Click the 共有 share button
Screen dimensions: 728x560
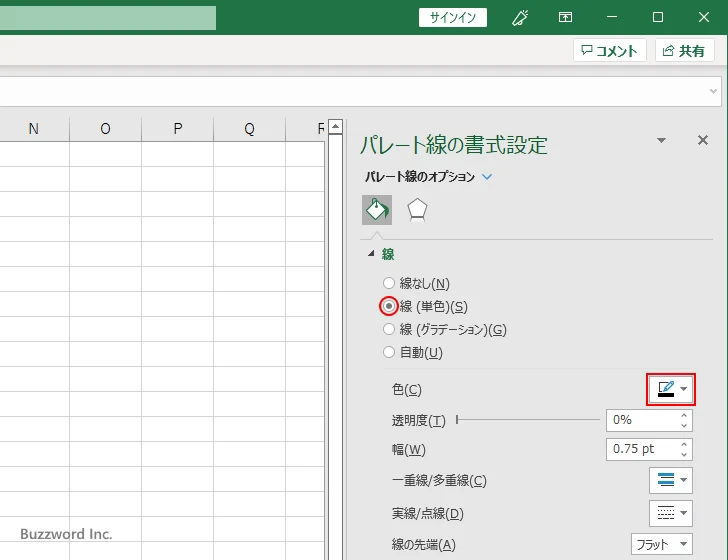(x=684, y=51)
